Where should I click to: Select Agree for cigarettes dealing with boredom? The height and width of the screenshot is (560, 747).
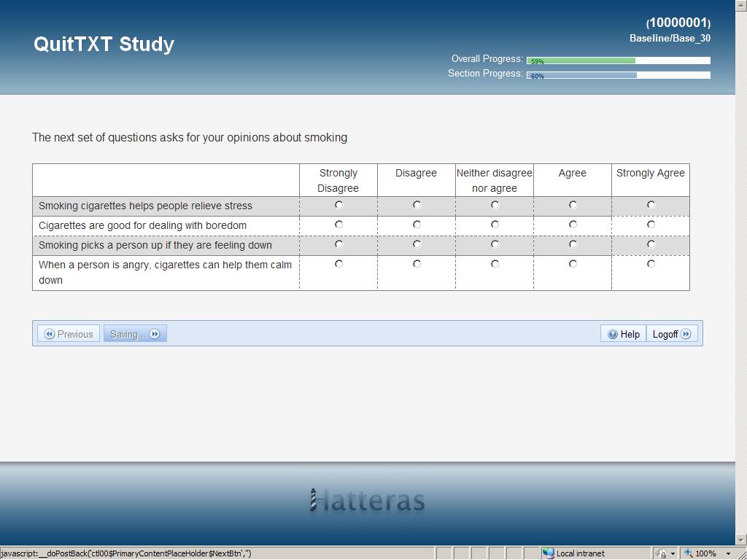573,225
